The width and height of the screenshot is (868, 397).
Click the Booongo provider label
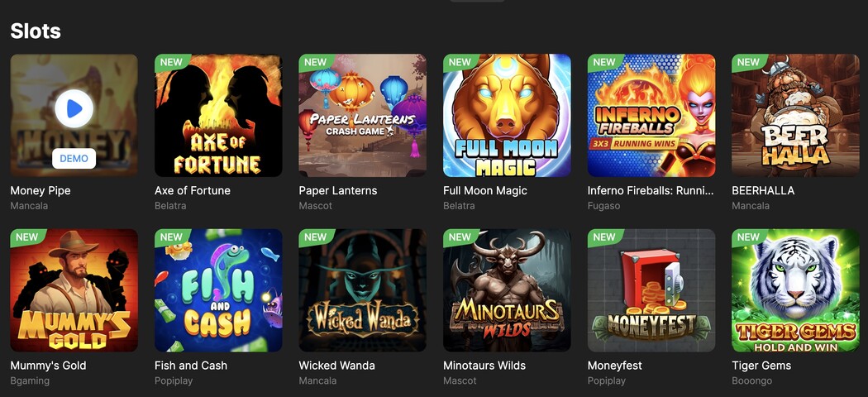[753, 381]
